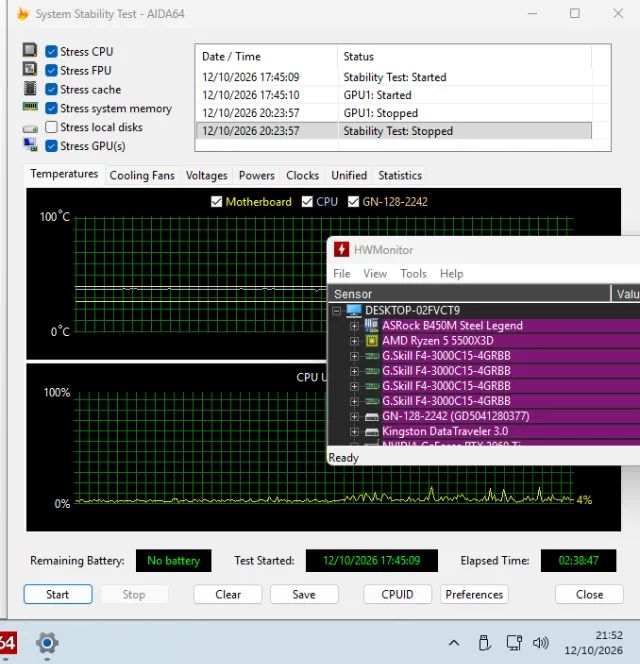
Task: Select the Powers tab
Action: (x=257, y=175)
